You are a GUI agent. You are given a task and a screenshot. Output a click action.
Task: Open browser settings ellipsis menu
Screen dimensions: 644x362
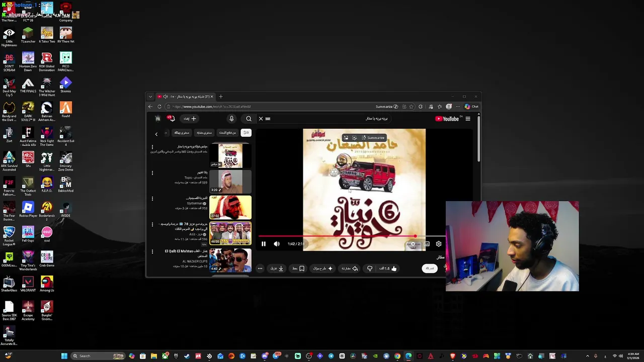point(458,107)
